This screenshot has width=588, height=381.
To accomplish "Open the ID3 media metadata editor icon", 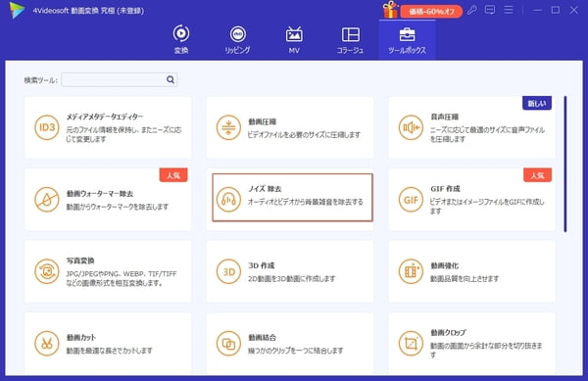I will 47,127.
